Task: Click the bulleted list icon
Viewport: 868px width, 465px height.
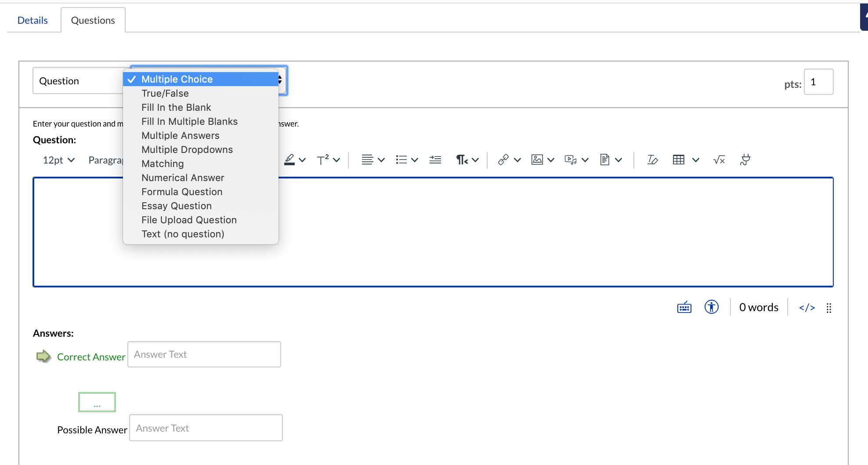Action: 401,160
